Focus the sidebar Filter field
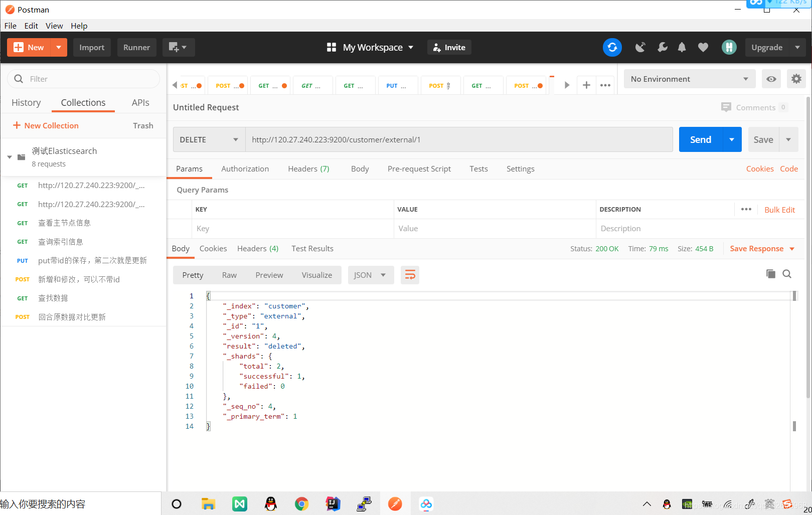 [83, 79]
